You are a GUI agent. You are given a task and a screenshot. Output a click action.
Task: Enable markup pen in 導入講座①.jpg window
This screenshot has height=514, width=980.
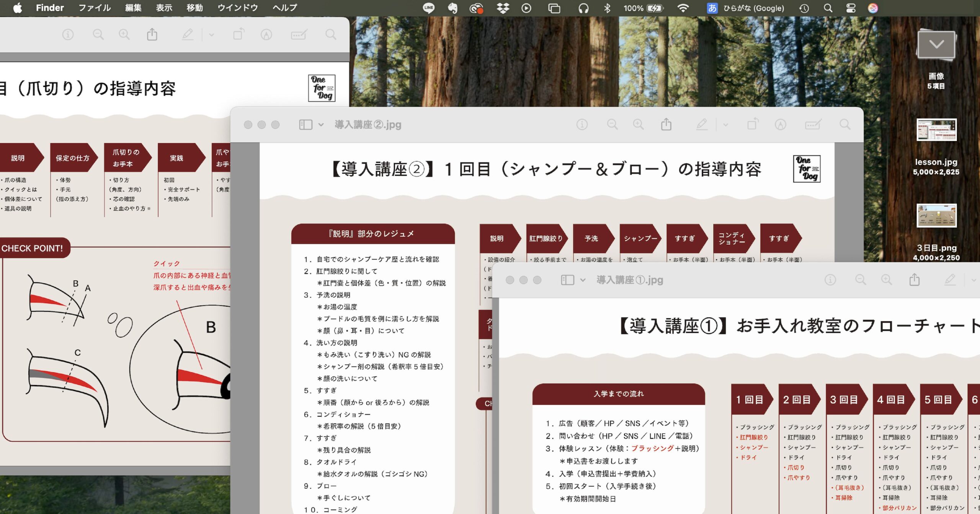click(950, 280)
